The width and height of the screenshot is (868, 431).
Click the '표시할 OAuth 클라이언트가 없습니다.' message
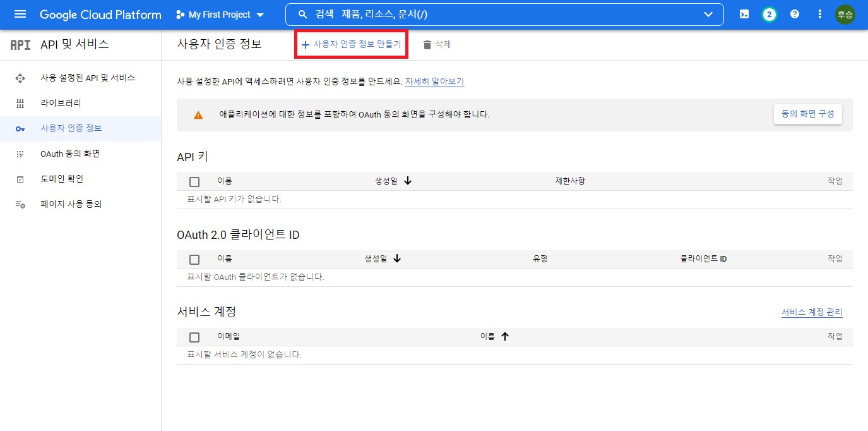(256, 277)
